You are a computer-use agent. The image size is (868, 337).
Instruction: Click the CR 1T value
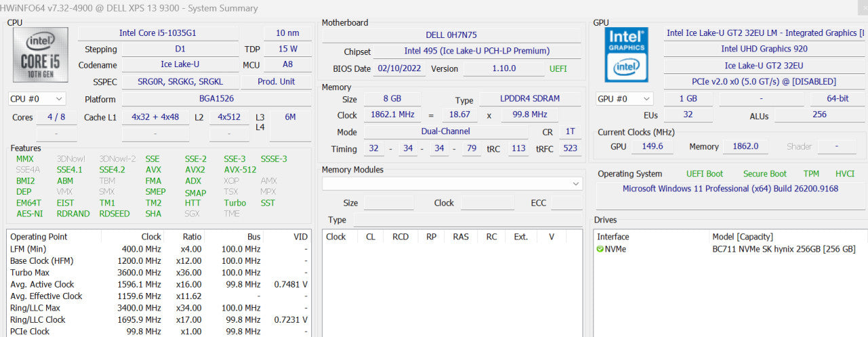click(x=570, y=132)
